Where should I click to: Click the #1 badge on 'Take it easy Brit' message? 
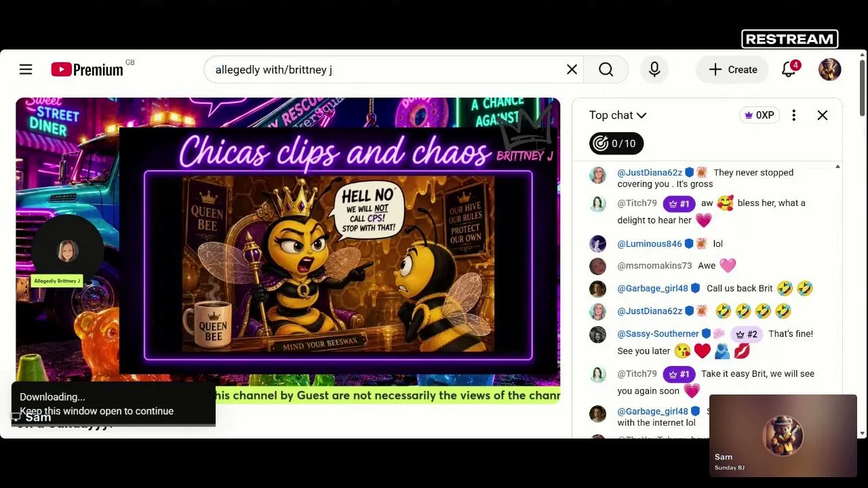[x=679, y=374]
